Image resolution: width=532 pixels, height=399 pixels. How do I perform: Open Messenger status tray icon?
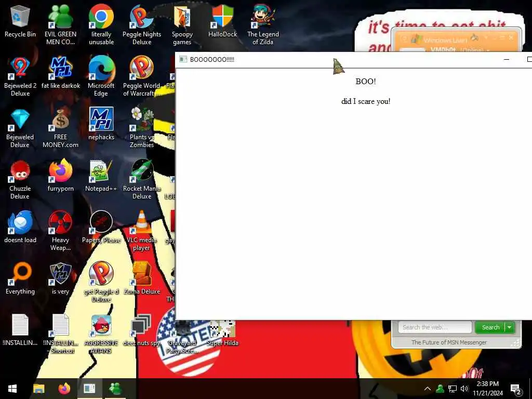point(440,389)
